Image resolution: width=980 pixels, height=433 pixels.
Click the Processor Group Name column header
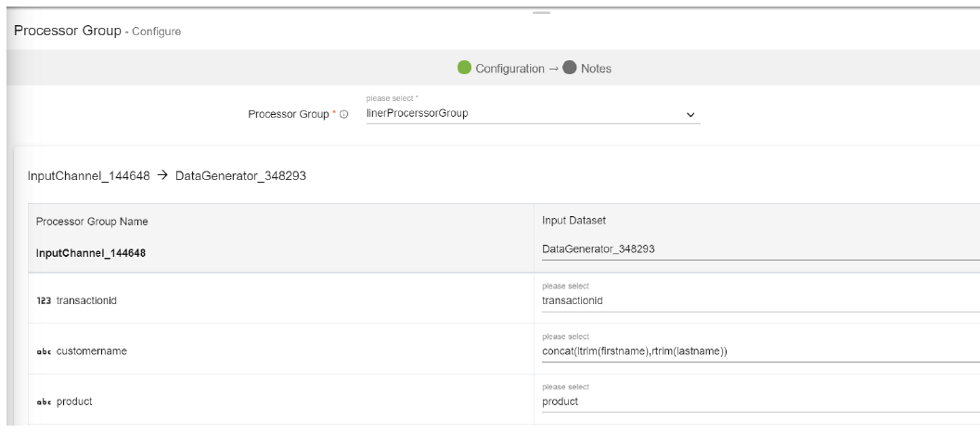[92, 221]
